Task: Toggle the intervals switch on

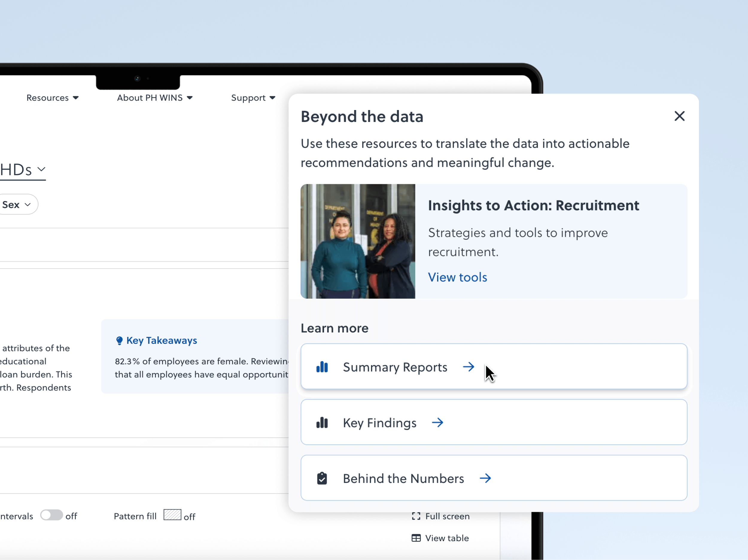Action: pyautogui.click(x=51, y=515)
